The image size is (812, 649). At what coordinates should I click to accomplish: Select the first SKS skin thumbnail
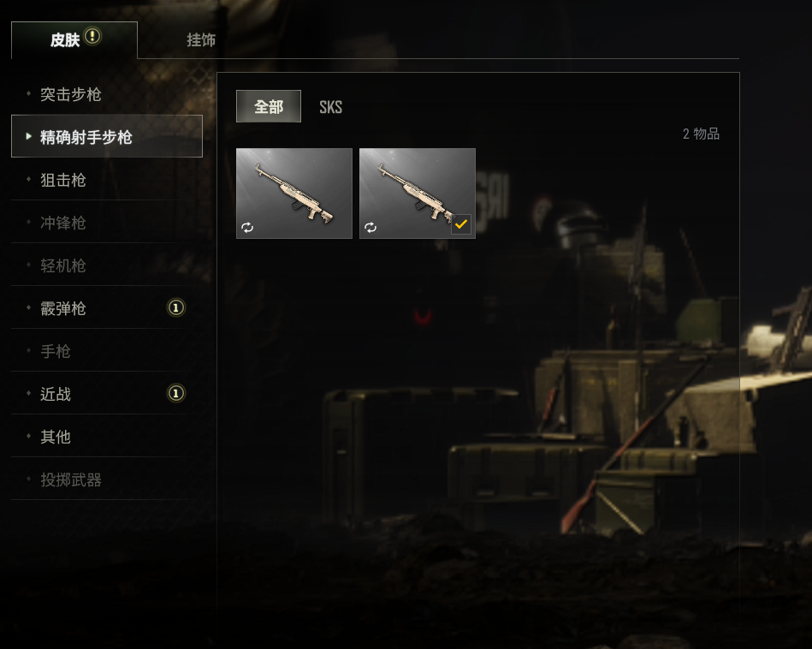pos(294,194)
